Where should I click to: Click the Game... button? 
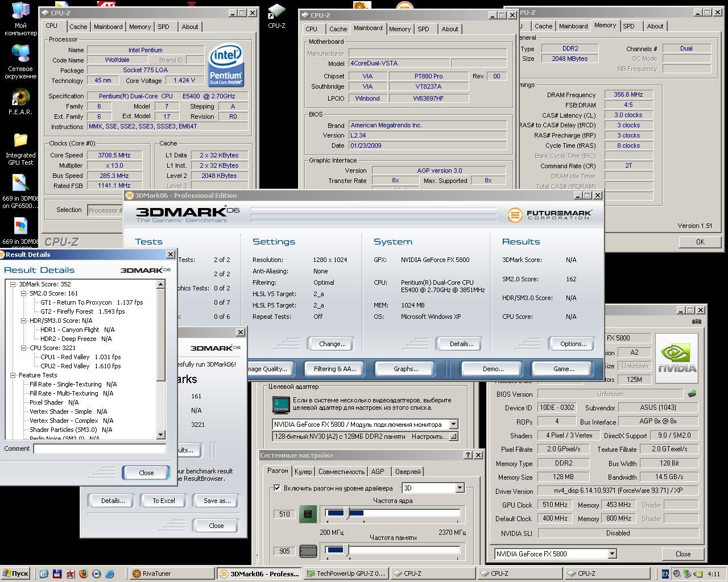click(x=564, y=369)
